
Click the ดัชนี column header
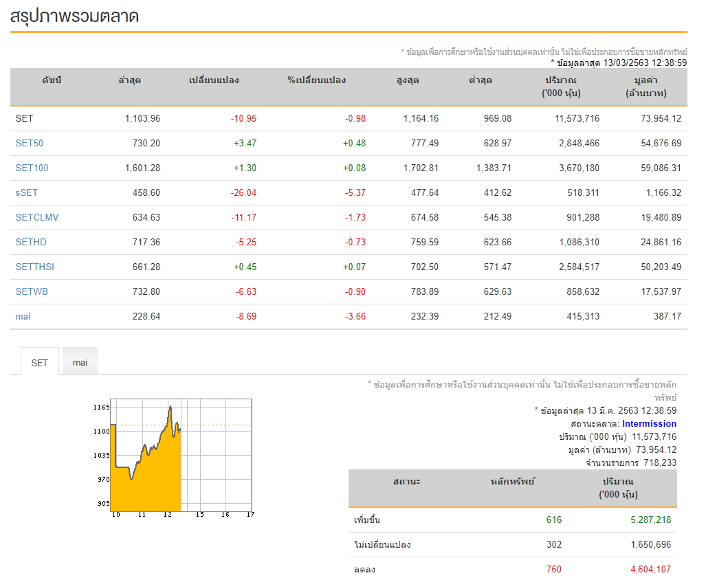pyautogui.click(x=52, y=80)
